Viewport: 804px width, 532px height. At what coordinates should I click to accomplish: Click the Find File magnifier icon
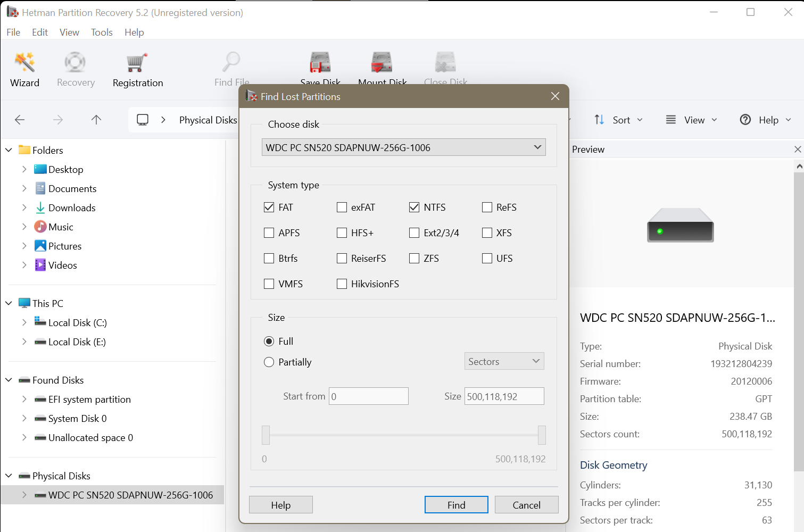point(231,63)
